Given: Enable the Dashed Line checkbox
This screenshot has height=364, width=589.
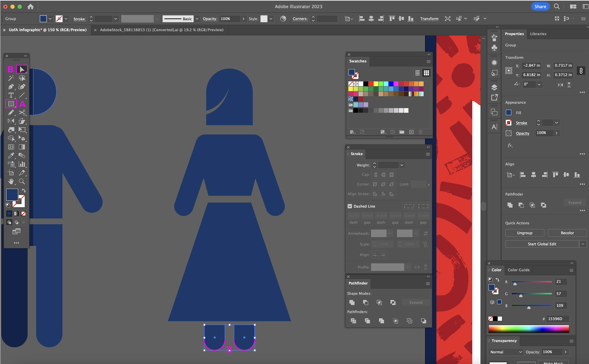Looking at the screenshot, I should tap(350, 206).
